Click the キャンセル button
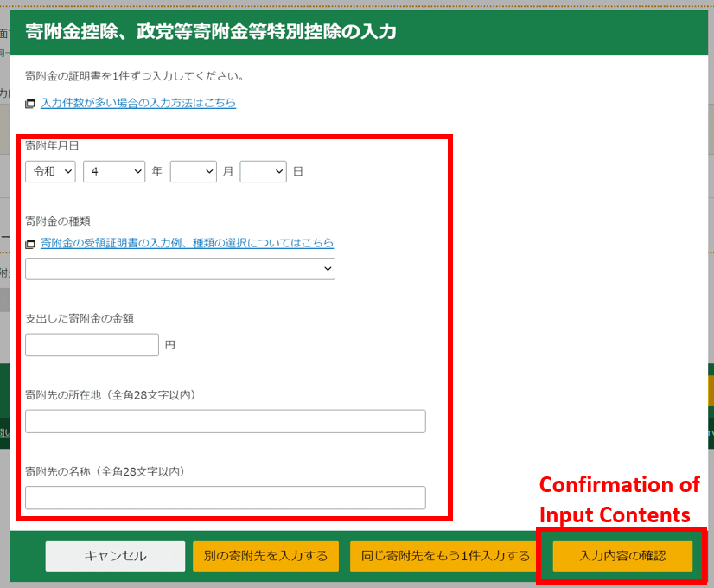This screenshot has height=588, width=714. click(115, 556)
